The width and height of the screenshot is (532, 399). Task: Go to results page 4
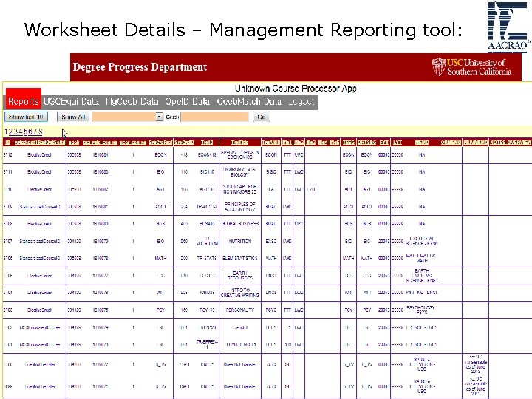(20, 132)
